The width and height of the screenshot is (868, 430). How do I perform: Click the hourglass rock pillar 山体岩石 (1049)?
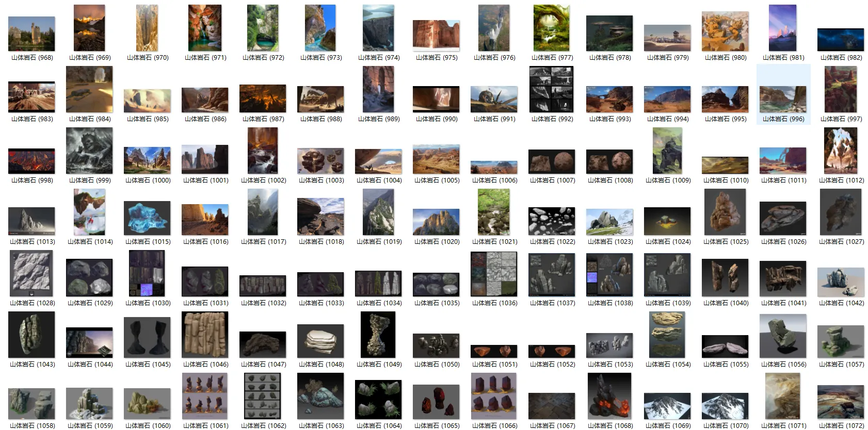click(x=378, y=335)
